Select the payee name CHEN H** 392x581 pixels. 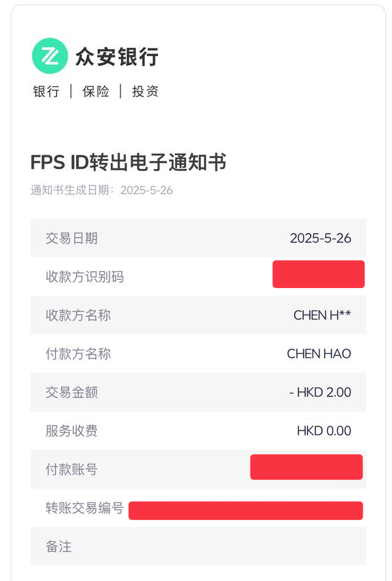point(322,315)
